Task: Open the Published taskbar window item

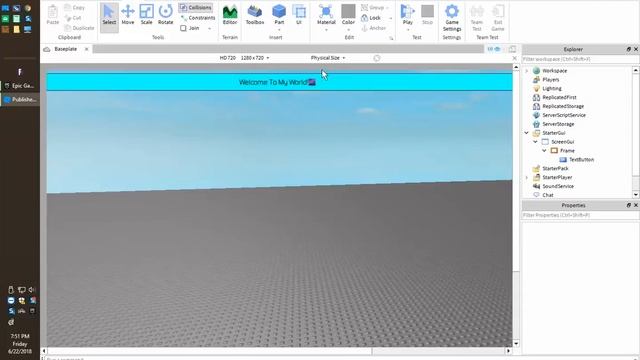Action: pos(20,100)
